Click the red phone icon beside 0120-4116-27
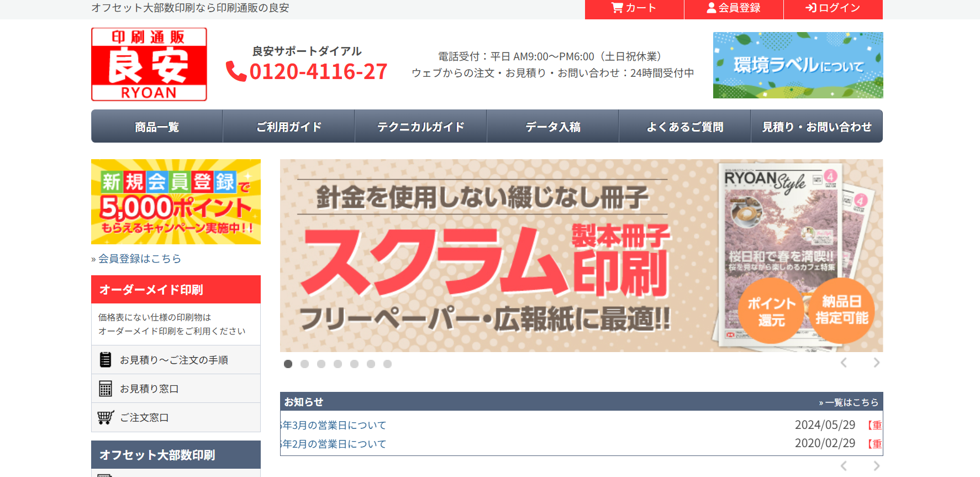The image size is (980, 477). tap(236, 71)
